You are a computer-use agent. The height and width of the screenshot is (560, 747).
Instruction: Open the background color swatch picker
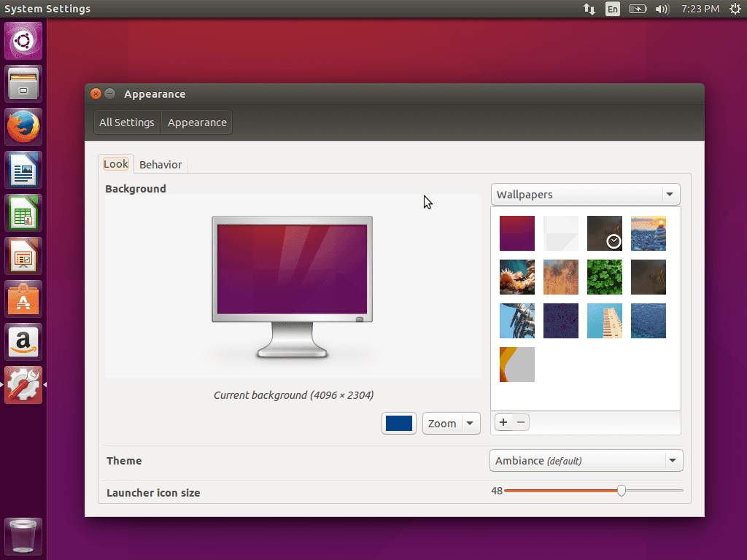pos(398,423)
